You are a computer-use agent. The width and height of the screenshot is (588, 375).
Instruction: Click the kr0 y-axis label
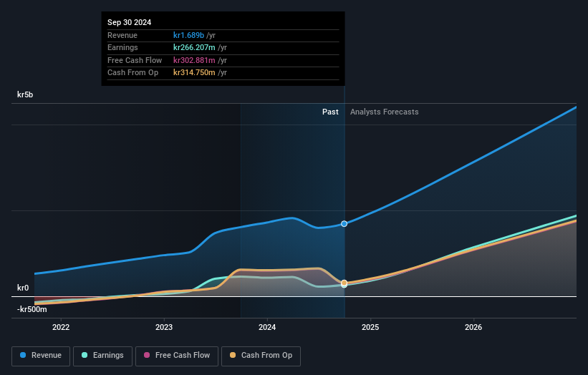click(23, 288)
